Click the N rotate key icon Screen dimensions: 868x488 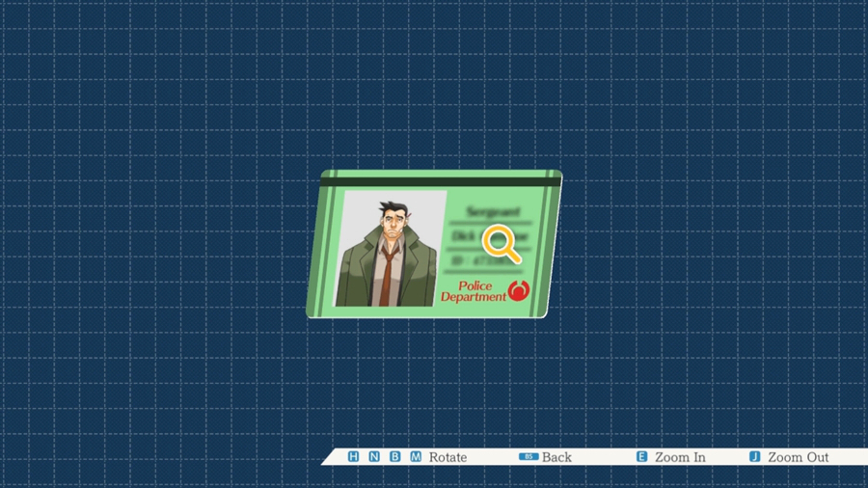pyautogui.click(x=374, y=456)
